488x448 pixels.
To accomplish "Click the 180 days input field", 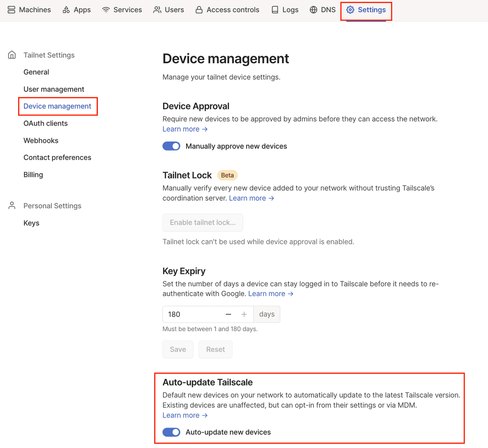I will click(190, 314).
